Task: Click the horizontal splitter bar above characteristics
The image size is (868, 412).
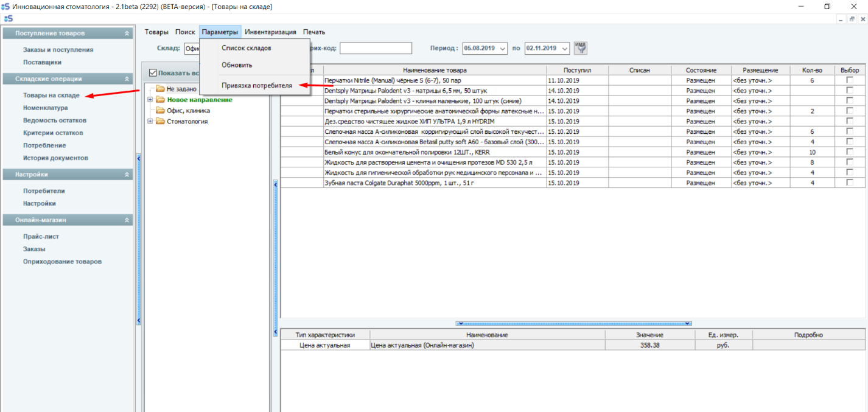Action: 573,324
